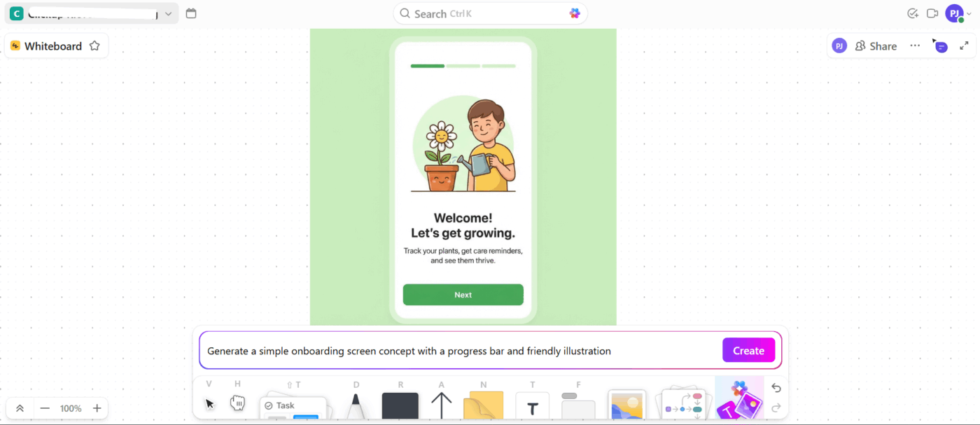
Task: Select the cursor selection tool
Action: (x=209, y=403)
